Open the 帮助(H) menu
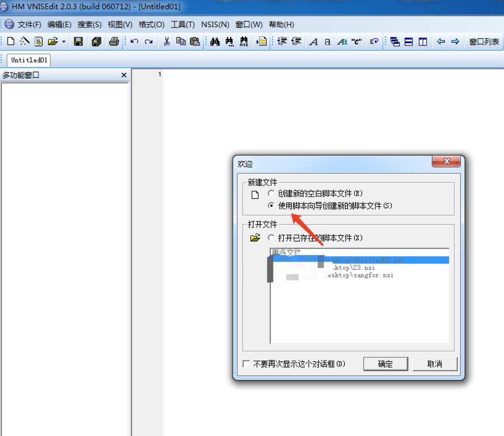This screenshot has width=504, height=436. (x=281, y=24)
